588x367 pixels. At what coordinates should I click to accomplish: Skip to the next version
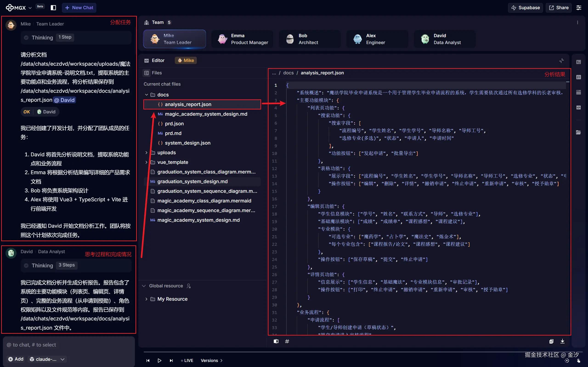171,360
